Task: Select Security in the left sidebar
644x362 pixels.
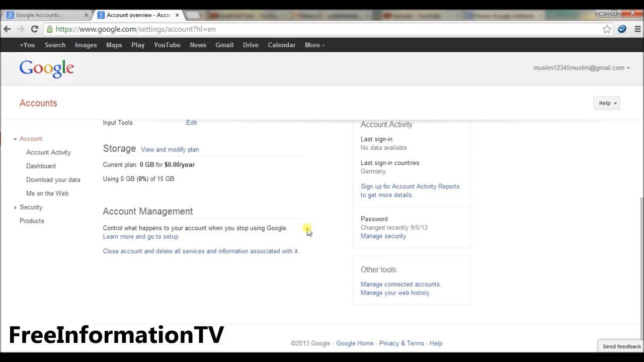Action: coord(31,207)
